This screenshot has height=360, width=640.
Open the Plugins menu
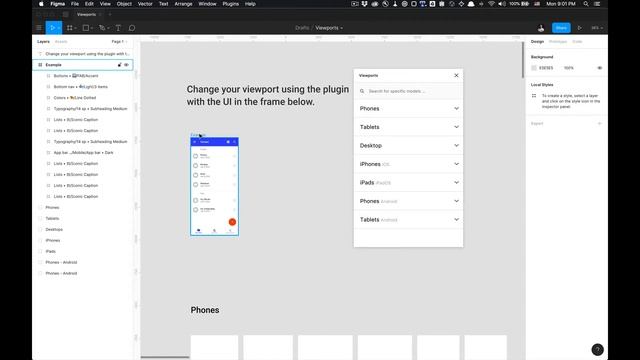231,4
